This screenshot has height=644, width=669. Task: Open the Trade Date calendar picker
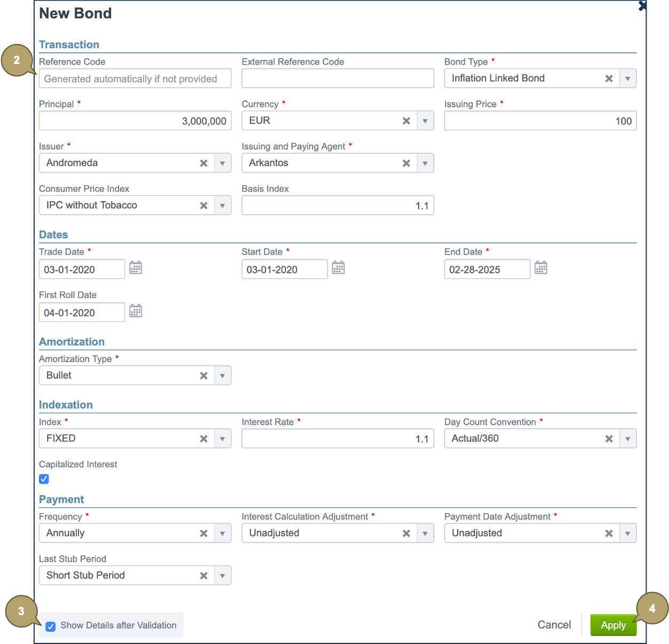tap(136, 268)
